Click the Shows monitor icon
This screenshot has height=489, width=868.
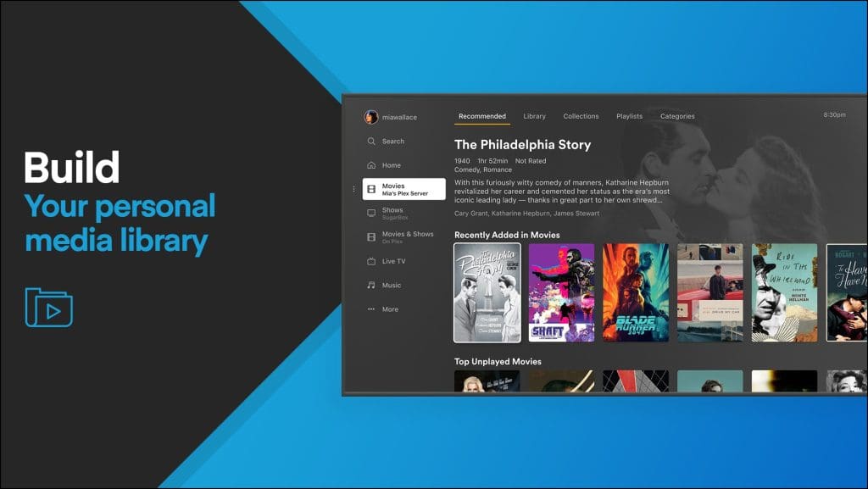[x=371, y=213]
